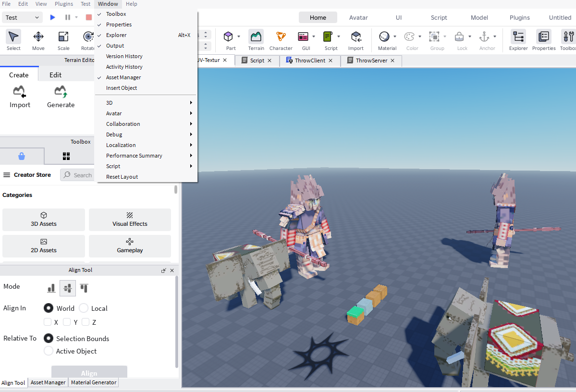Image resolution: width=576 pixels, height=392 pixels.
Task: Open the Terrain editor tool
Action: [256, 40]
